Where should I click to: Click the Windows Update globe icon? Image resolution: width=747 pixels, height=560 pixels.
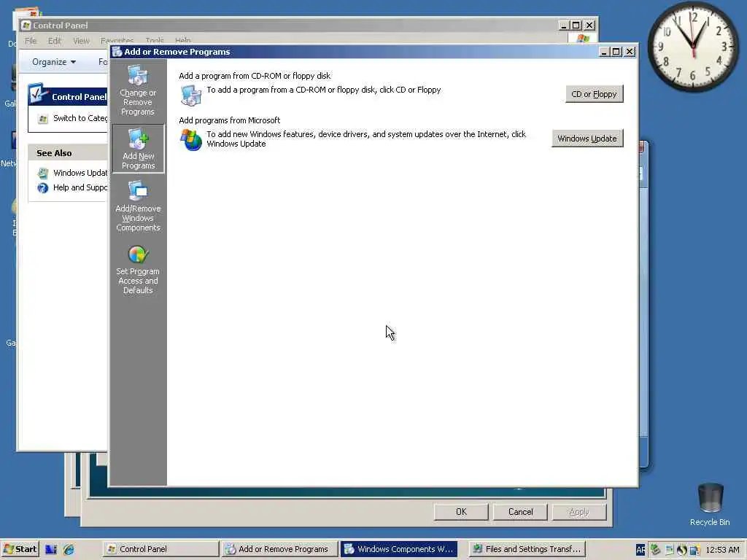191,140
